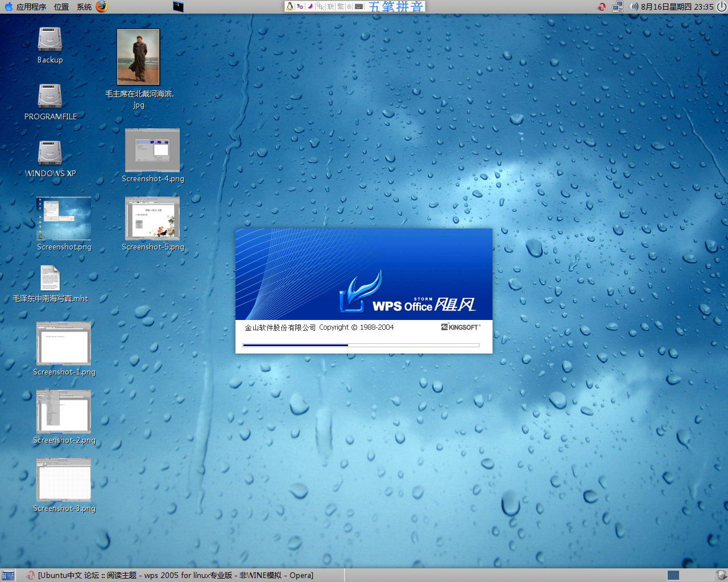Open the 应用程序 applications menu
This screenshot has width=728, height=582.
click(25, 7)
